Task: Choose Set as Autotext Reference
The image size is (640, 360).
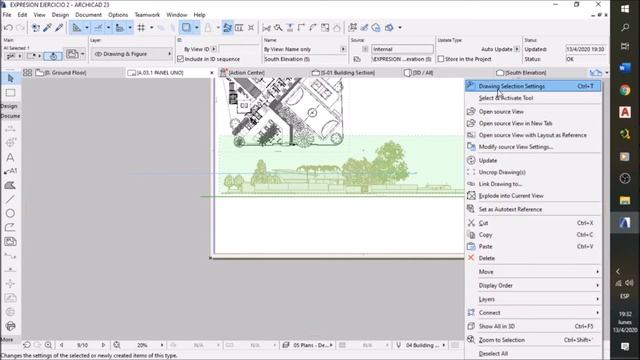Action: tap(533, 209)
